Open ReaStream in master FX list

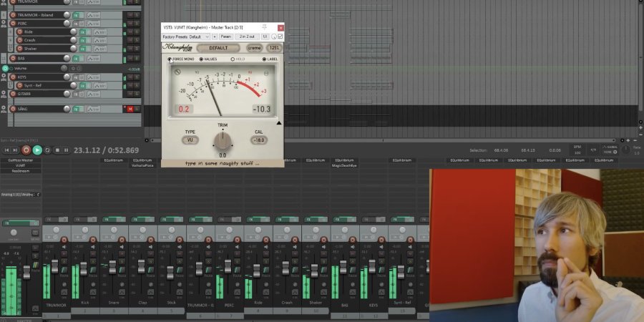[x=21, y=170]
